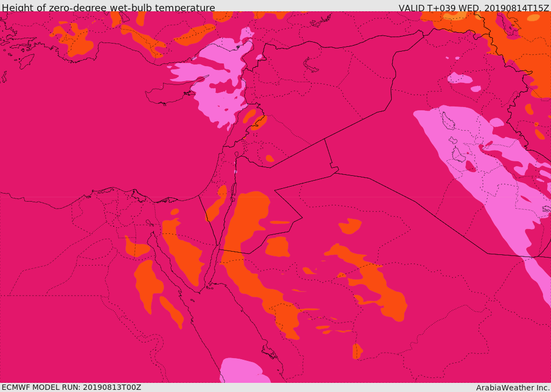Click the 'ECMWF MODEL RUN: 20190813T00Z' text
The width and height of the screenshot is (551, 392).
(x=72, y=387)
